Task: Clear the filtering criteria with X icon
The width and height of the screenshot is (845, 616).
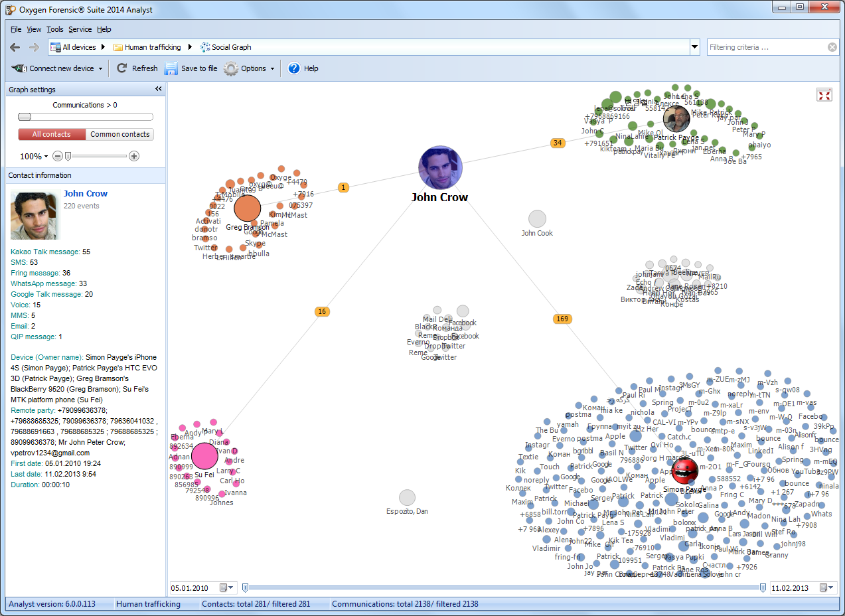Action: coord(832,47)
